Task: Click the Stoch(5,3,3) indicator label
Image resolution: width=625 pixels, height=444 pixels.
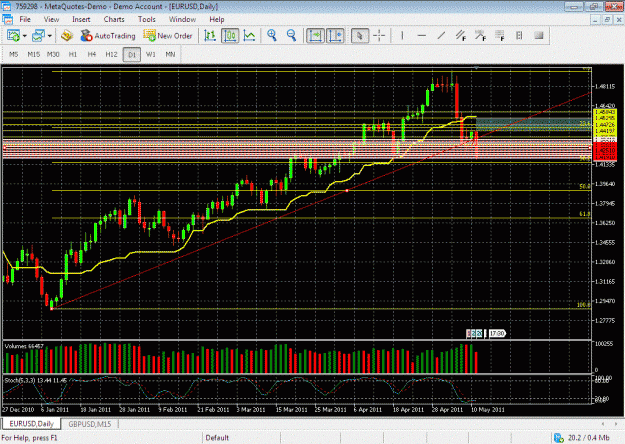Action: pyautogui.click(x=36, y=380)
